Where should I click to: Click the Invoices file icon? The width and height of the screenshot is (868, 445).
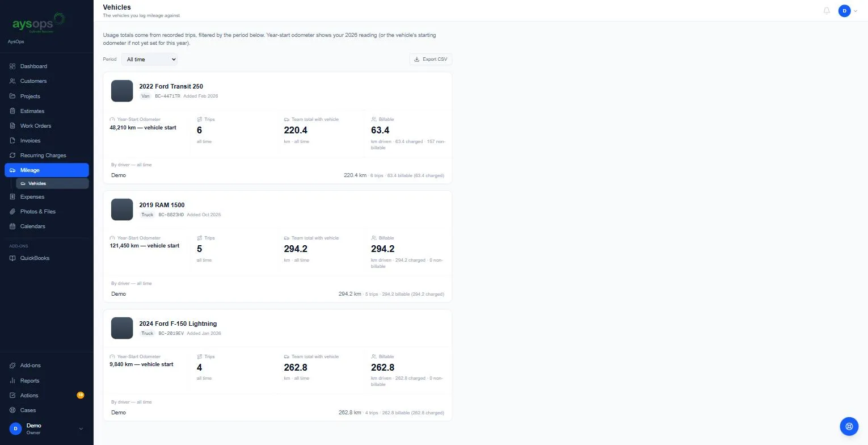click(x=12, y=141)
